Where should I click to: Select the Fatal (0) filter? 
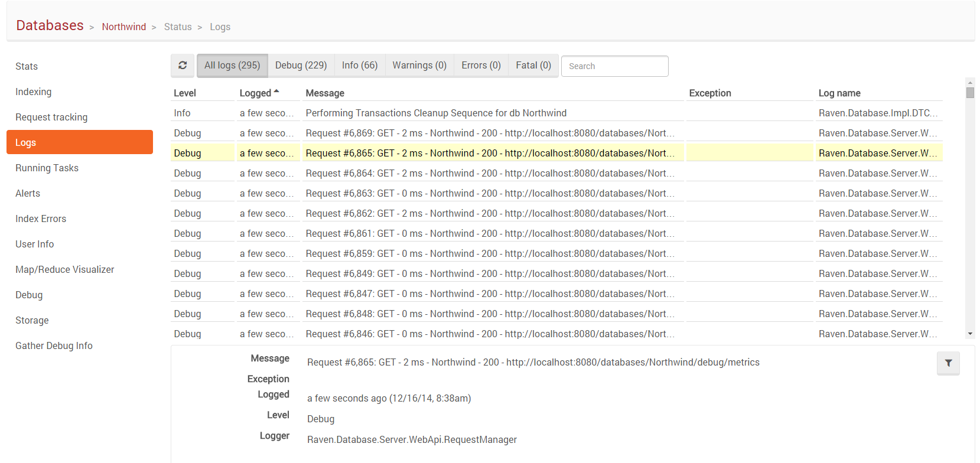pos(533,66)
